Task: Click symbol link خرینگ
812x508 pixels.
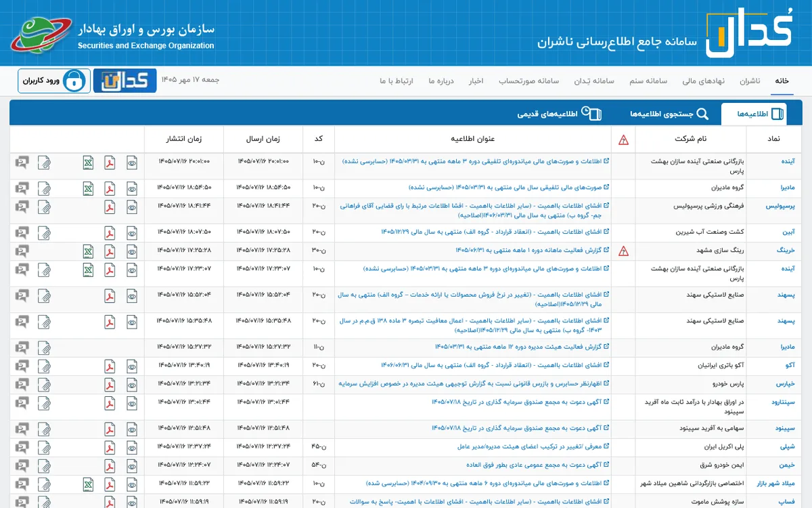Action: pos(786,251)
